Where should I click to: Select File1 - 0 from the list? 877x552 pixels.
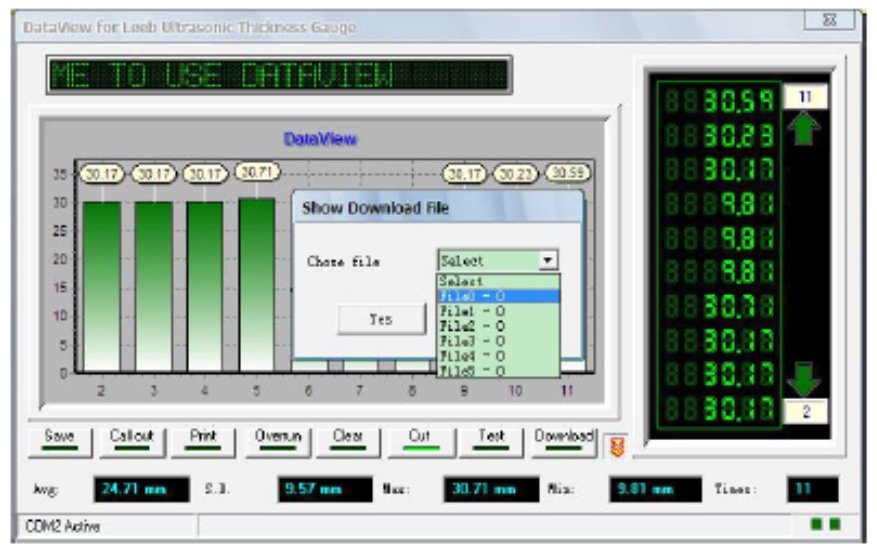[498, 311]
